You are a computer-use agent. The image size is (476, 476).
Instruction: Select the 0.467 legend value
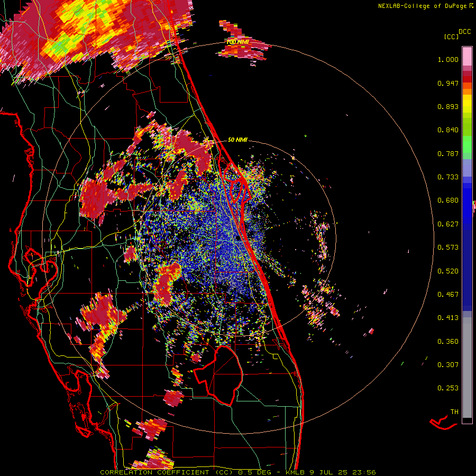click(x=448, y=295)
